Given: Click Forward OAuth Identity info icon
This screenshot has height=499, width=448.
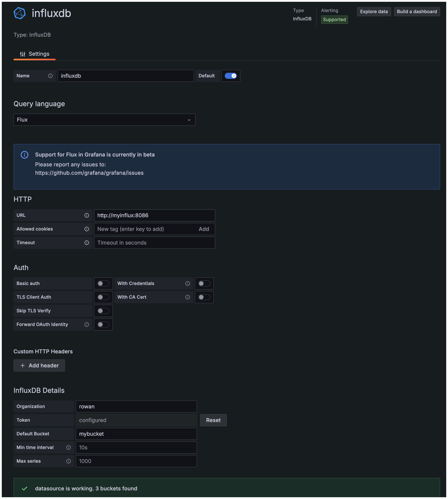Looking at the screenshot, I should [x=87, y=325].
